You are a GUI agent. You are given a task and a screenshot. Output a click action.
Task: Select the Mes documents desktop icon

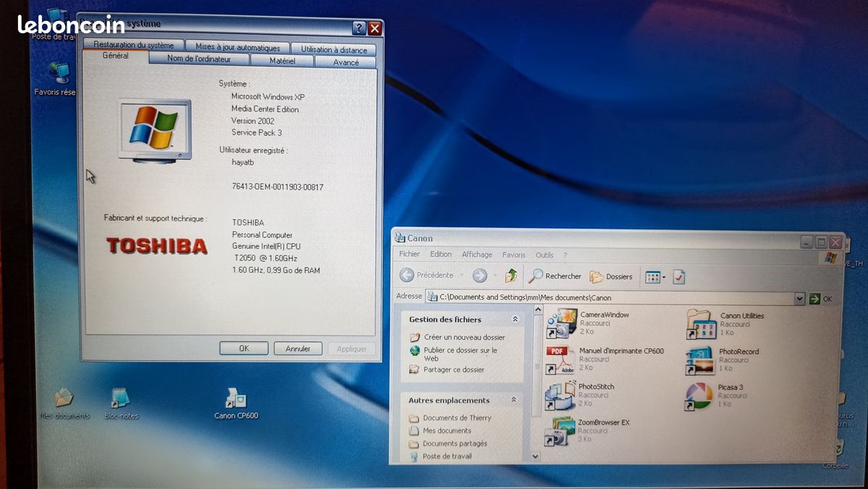[x=64, y=404]
